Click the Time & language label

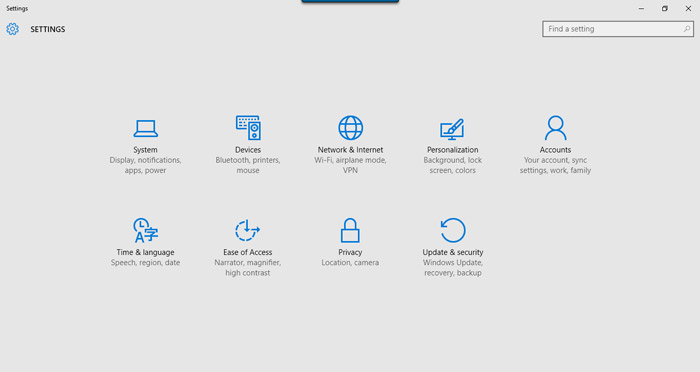[146, 252]
